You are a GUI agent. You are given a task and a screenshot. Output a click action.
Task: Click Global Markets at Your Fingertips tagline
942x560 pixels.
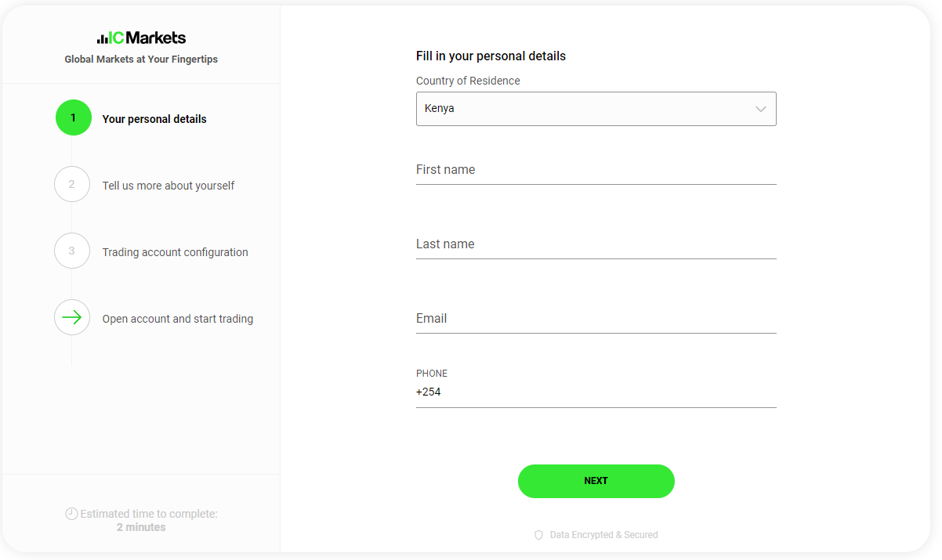coord(141,60)
